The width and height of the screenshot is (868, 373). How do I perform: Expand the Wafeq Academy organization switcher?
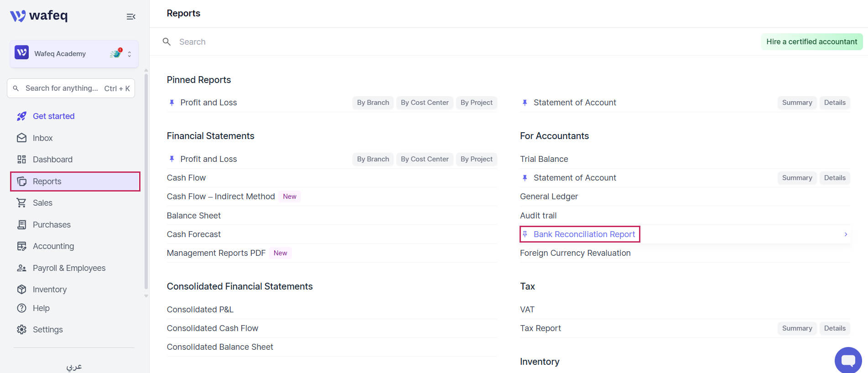[130, 54]
